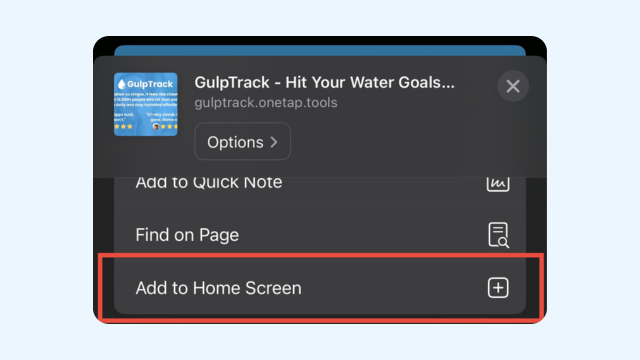Close the share sheet with X button
This screenshot has width=640, height=360.
(513, 86)
